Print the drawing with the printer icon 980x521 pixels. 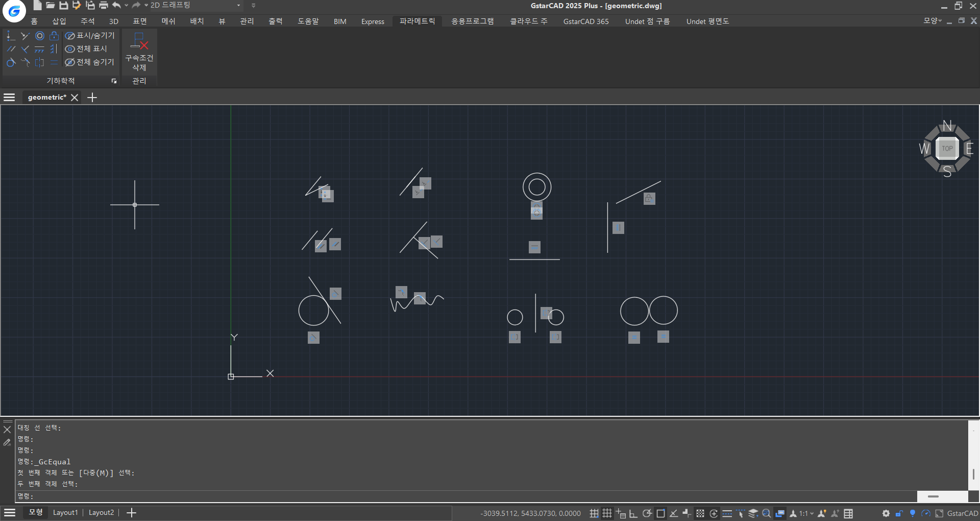(x=103, y=5)
